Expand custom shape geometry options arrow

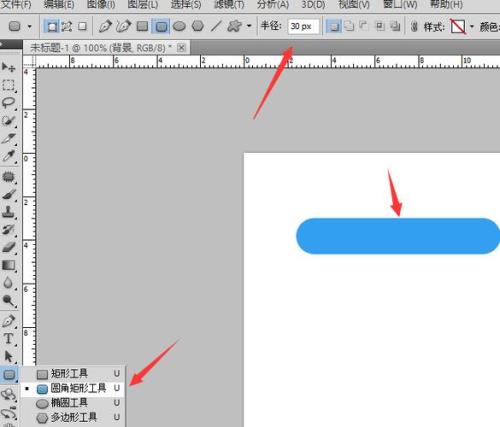tap(249, 26)
